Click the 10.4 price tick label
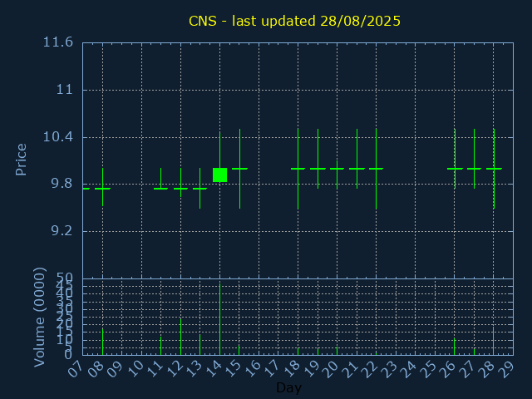 pos(58,137)
